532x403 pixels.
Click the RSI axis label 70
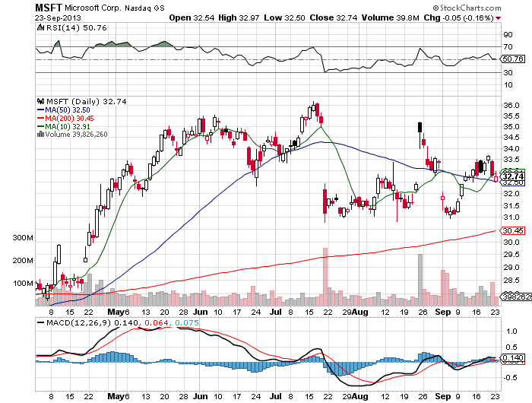pos(508,46)
